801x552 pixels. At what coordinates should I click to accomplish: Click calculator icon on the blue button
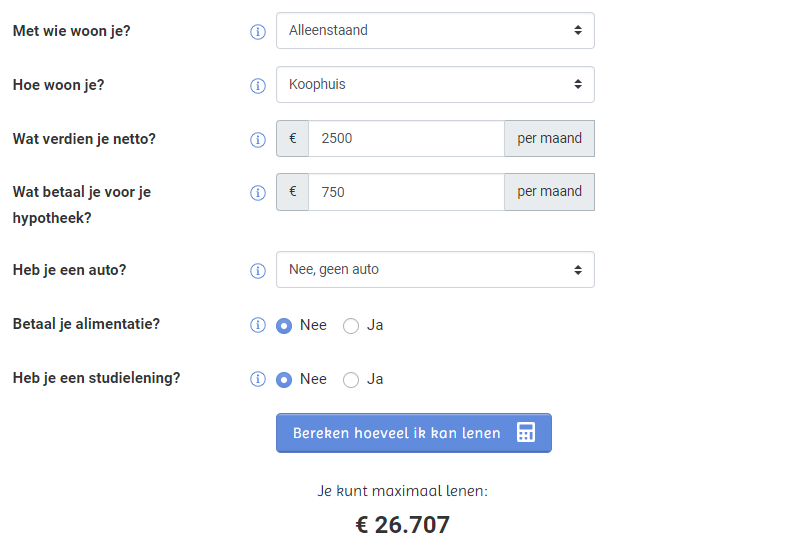(x=526, y=432)
